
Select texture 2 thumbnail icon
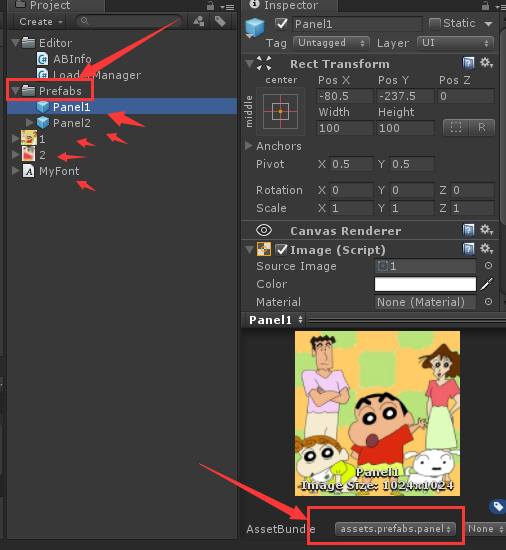pos(28,154)
